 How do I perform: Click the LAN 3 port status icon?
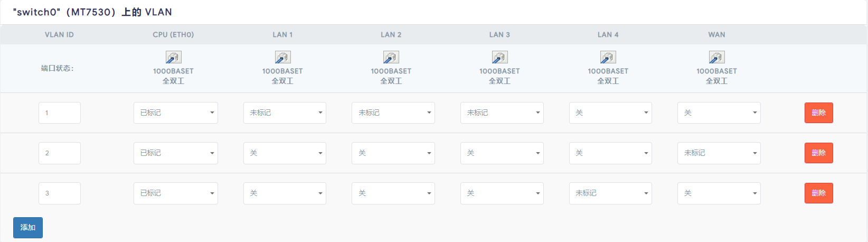[x=499, y=57]
